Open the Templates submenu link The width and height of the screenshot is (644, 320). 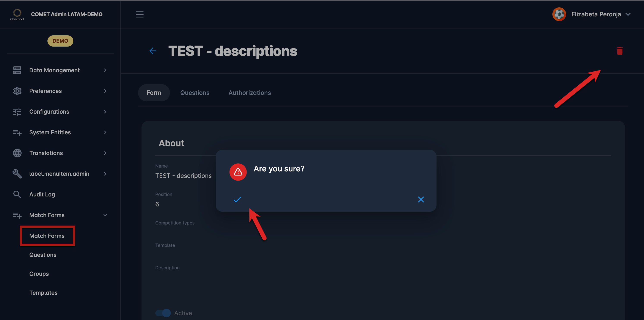[x=43, y=293]
